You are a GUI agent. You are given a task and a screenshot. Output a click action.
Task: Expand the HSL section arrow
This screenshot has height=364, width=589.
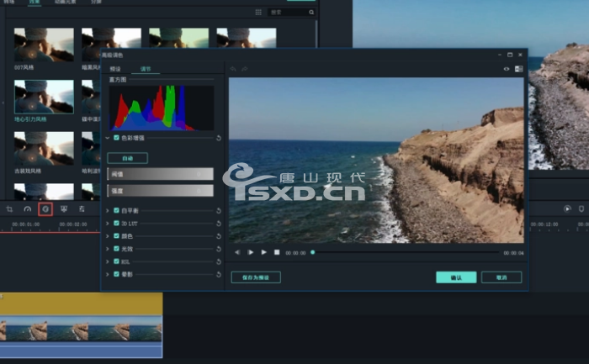[108, 262]
